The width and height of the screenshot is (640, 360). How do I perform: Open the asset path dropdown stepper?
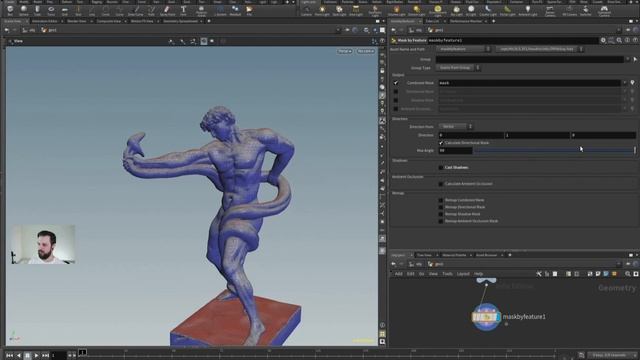pyautogui.click(x=581, y=49)
